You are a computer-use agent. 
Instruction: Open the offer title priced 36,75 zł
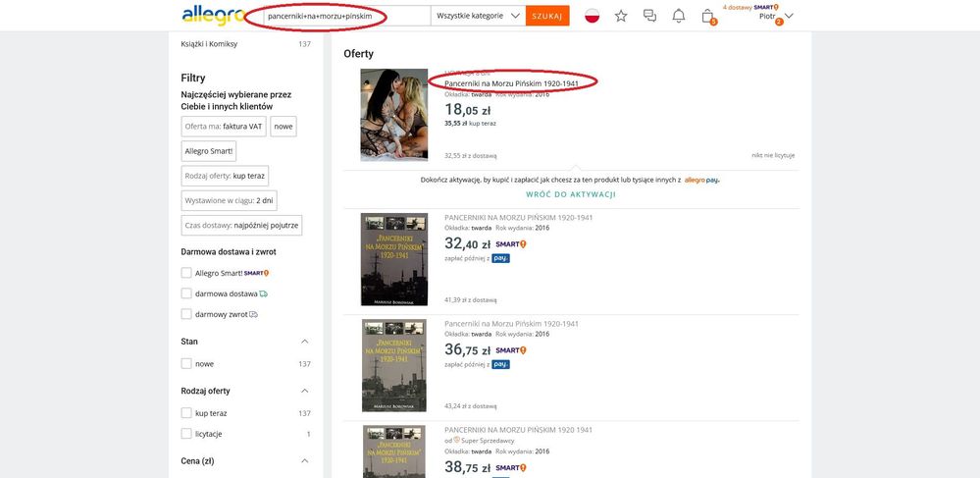(x=511, y=324)
